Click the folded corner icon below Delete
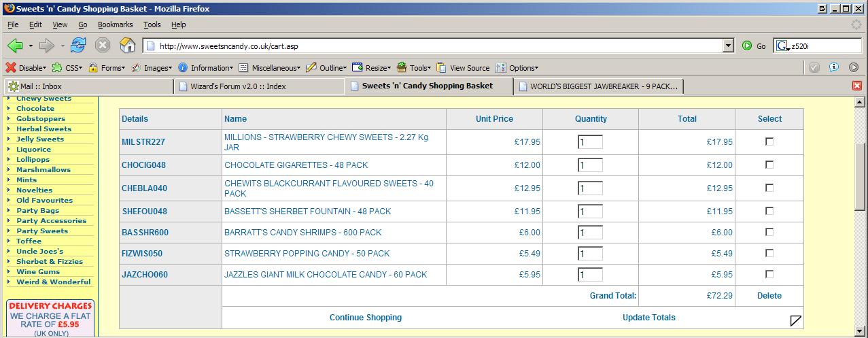Image resolution: width=868 pixels, height=338 pixels. click(x=796, y=320)
